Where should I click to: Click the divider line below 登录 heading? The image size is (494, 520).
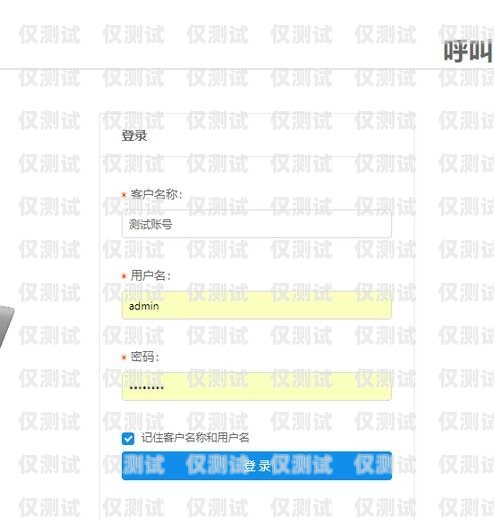tap(257, 156)
